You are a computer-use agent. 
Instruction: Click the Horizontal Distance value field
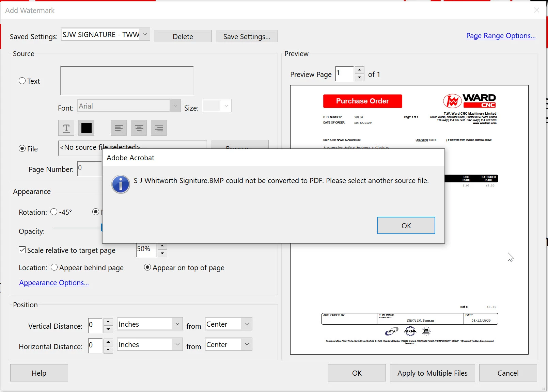[x=95, y=346]
